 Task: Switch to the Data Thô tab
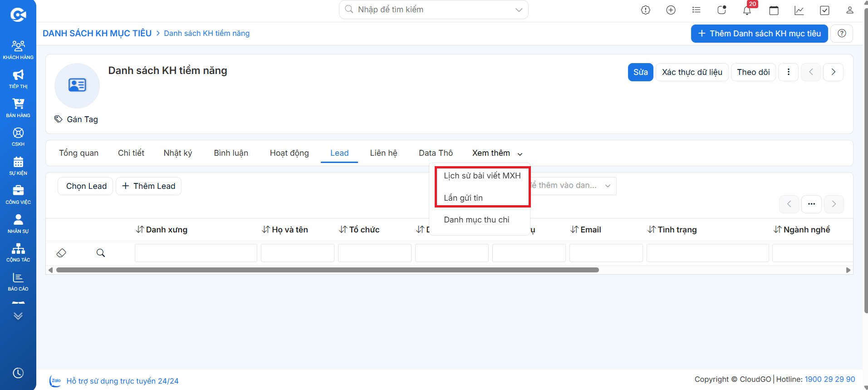[x=436, y=153]
